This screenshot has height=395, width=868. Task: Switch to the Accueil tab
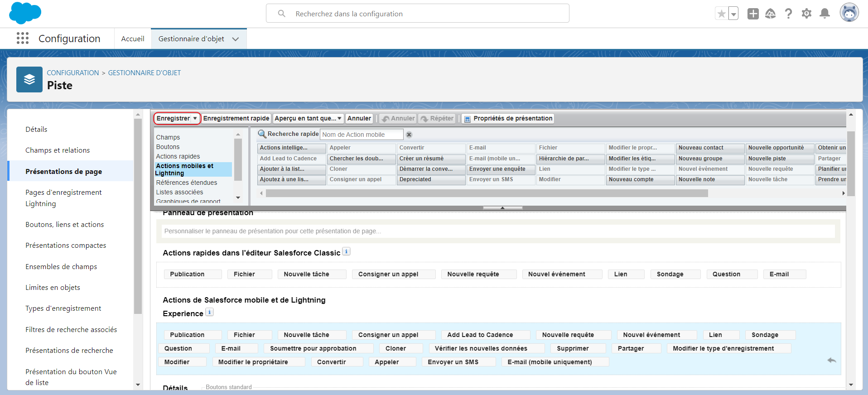133,39
